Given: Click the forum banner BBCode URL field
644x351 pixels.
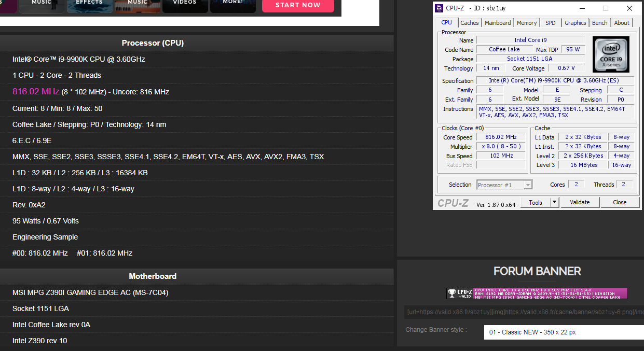Looking at the screenshot, I should tap(524, 312).
